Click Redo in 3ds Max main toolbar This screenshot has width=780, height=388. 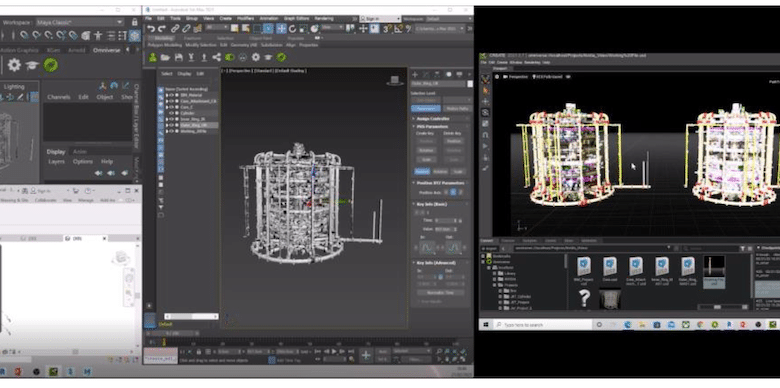click(x=163, y=29)
